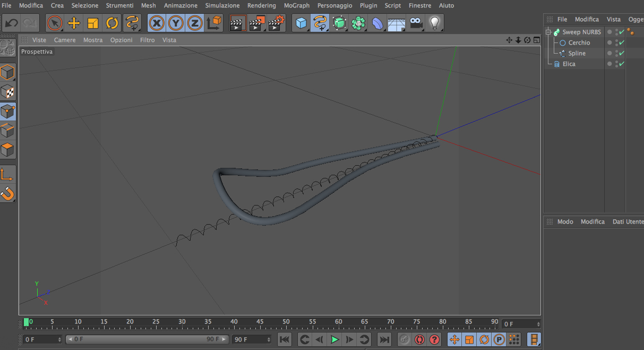Toggle Spline visibility dots
The image size is (644, 350).
coord(616,53)
